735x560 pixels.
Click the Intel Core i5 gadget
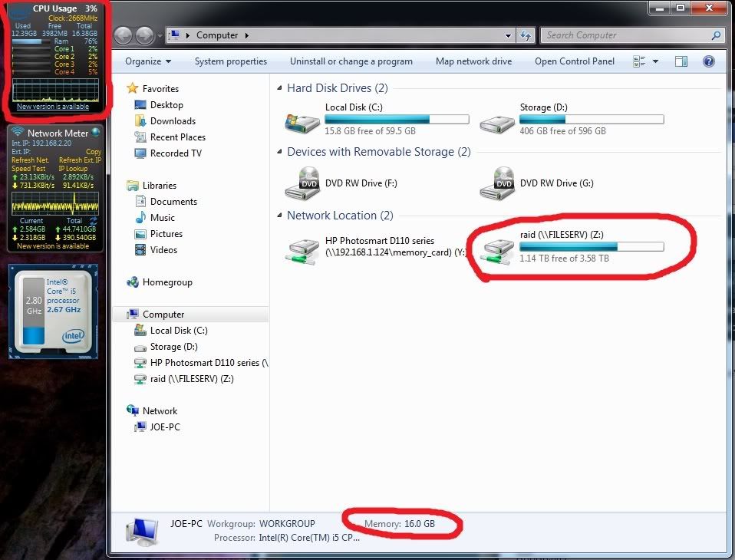pyautogui.click(x=53, y=311)
